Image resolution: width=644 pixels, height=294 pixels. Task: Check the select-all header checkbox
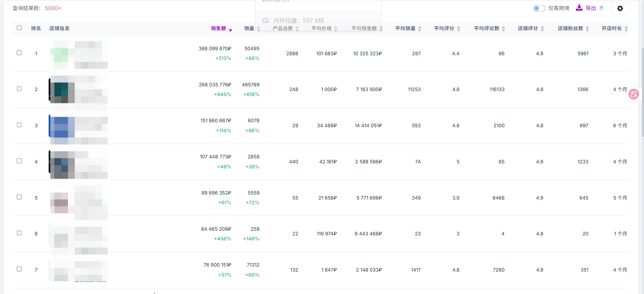(x=19, y=28)
